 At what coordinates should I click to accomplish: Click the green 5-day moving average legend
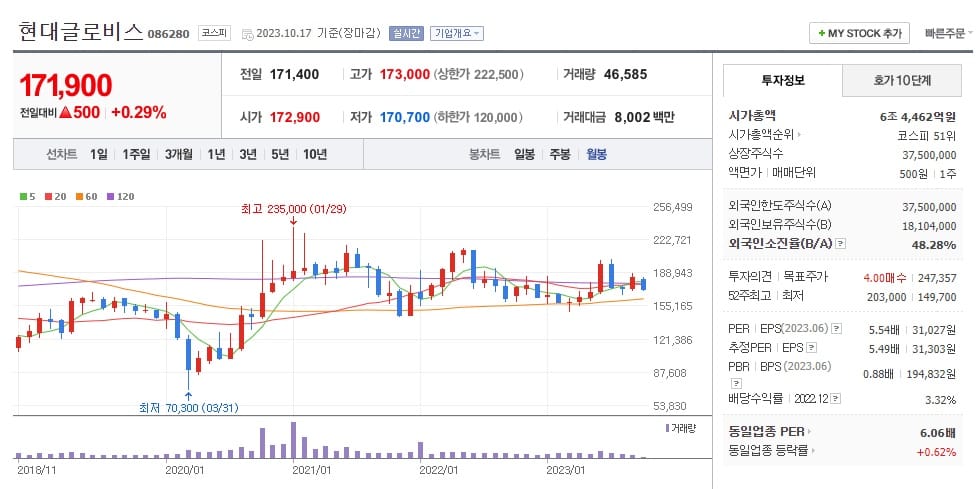27,196
